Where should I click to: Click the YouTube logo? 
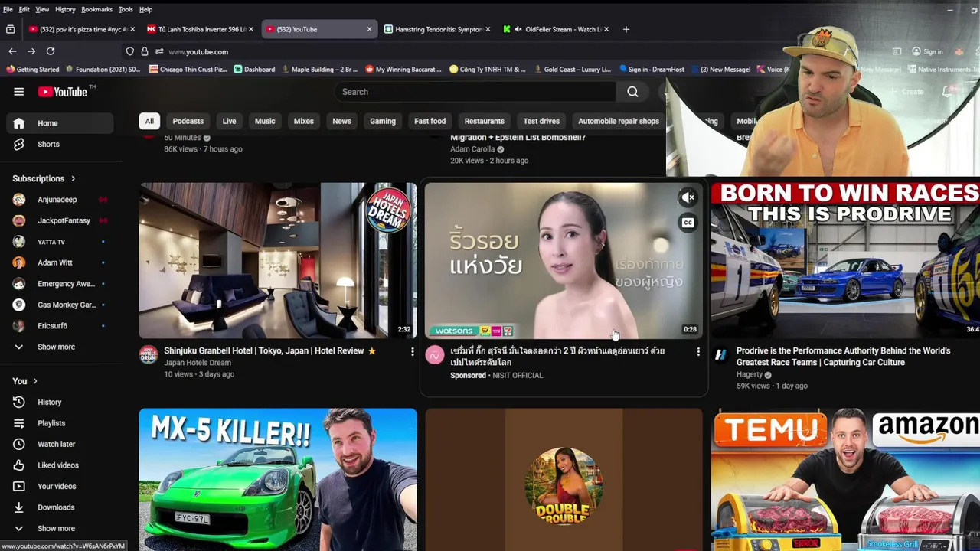click(63, 92)
